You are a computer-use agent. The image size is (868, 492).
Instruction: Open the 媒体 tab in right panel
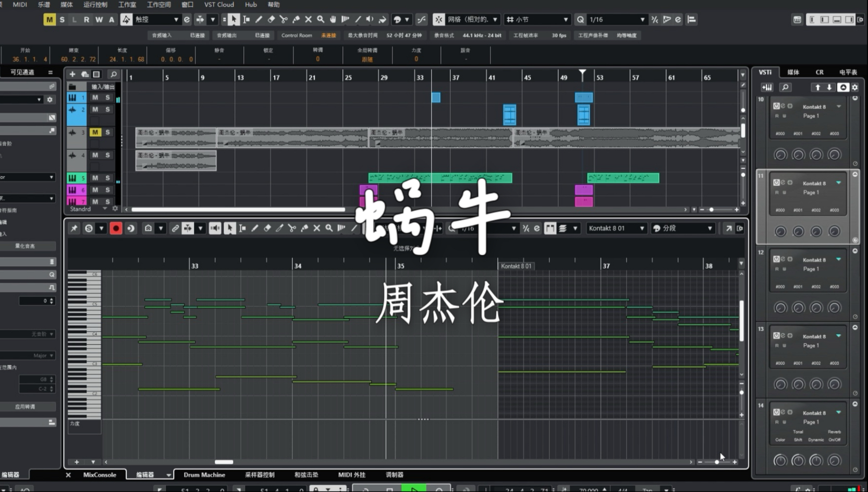[x=793, y=73]
